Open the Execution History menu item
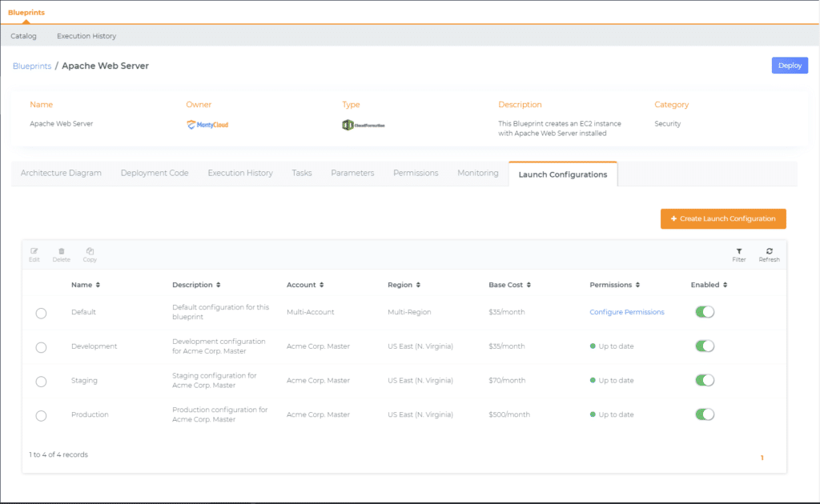820x504 pixels. (86, 36)
